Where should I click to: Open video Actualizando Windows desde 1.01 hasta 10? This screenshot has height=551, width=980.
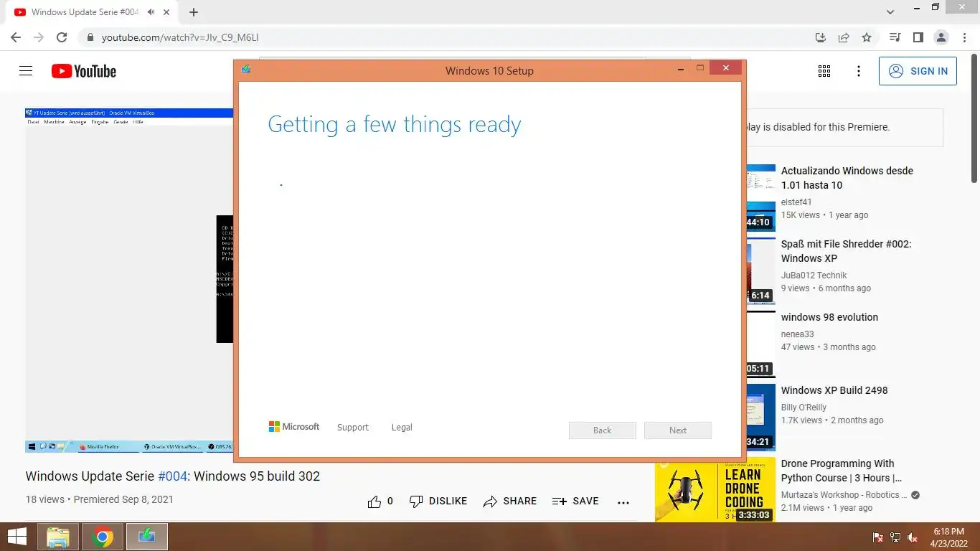(847, 178)
